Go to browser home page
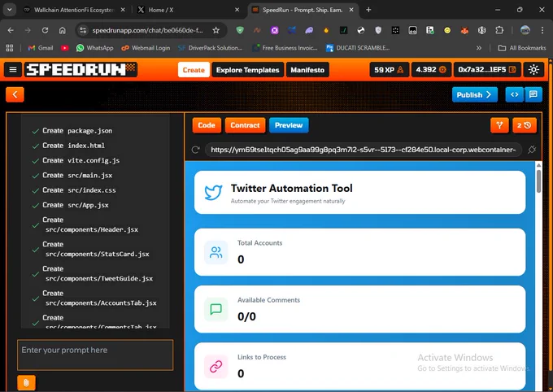The height and width of the screenshot is (392, 553). pyautogui.click(x=62, y=30)
